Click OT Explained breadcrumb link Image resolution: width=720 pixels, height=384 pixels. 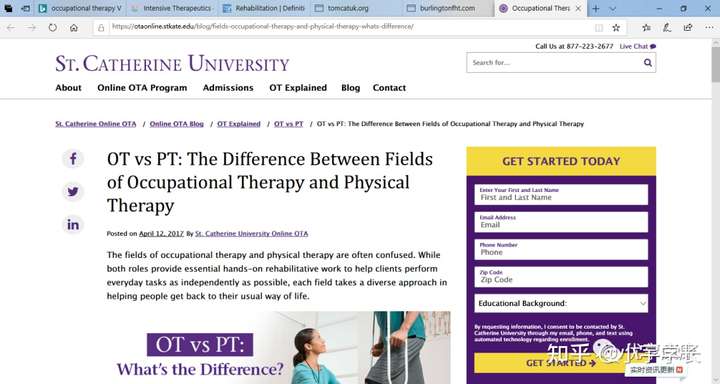point(239,124)
